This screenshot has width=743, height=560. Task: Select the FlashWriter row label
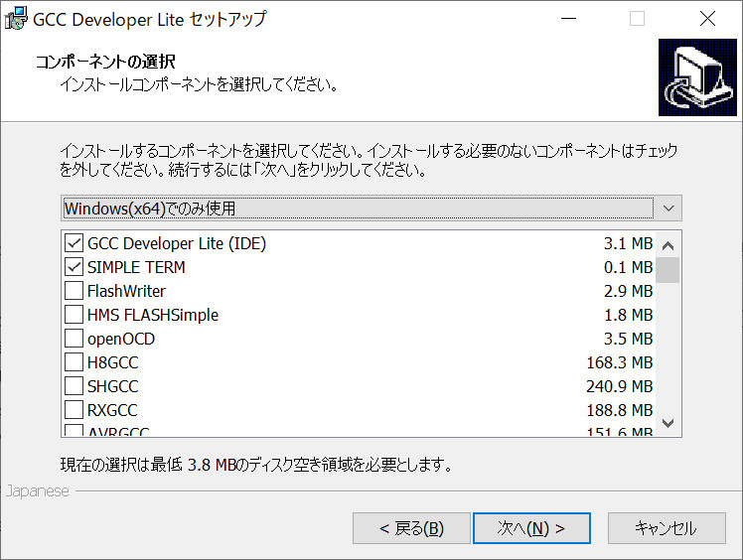tap(126, 291)
